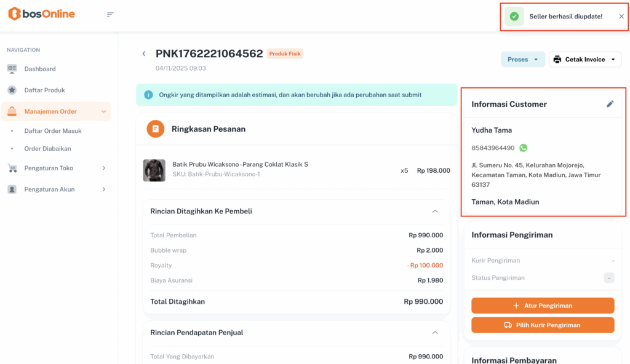The width and height of the screenshot is (630, 364).
Task: Dismiss the success notification toast
Action: [x=621, y=17]
